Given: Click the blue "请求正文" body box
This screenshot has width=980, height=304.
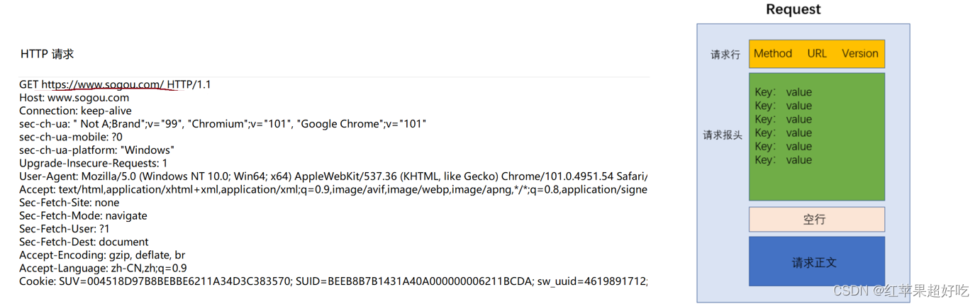Looking at the screenshot, I should point(816,262).
